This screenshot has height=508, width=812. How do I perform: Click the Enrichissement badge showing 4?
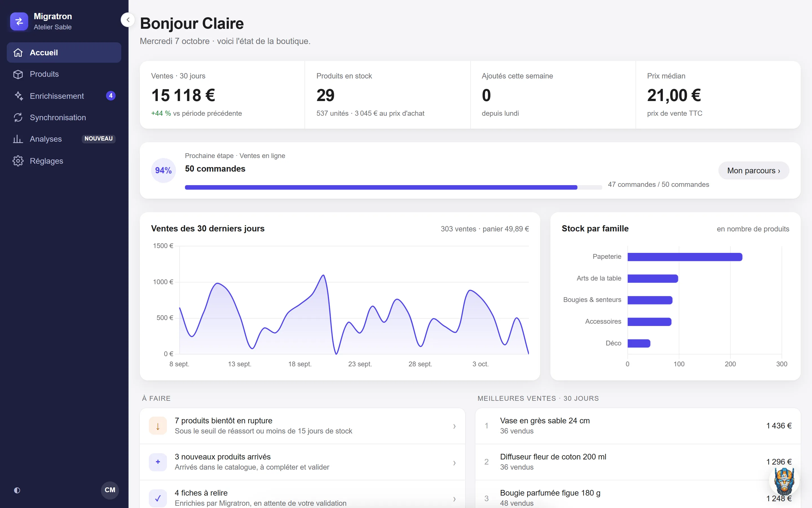pyautogui.click(x=111, y=96)
